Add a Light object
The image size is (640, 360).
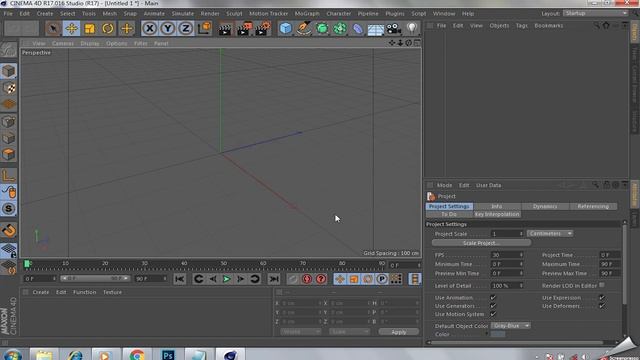pos(412,29)
